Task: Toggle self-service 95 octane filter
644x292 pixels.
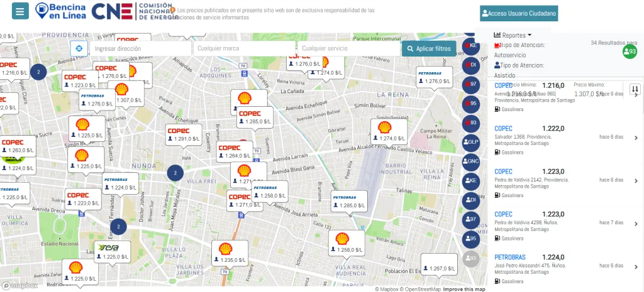Action: (x=471, y=104)
